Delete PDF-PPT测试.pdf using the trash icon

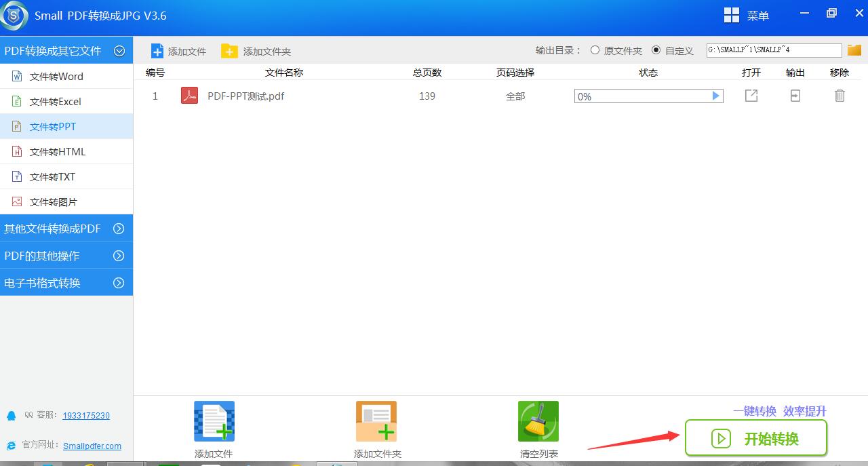[x=840, y=96]
